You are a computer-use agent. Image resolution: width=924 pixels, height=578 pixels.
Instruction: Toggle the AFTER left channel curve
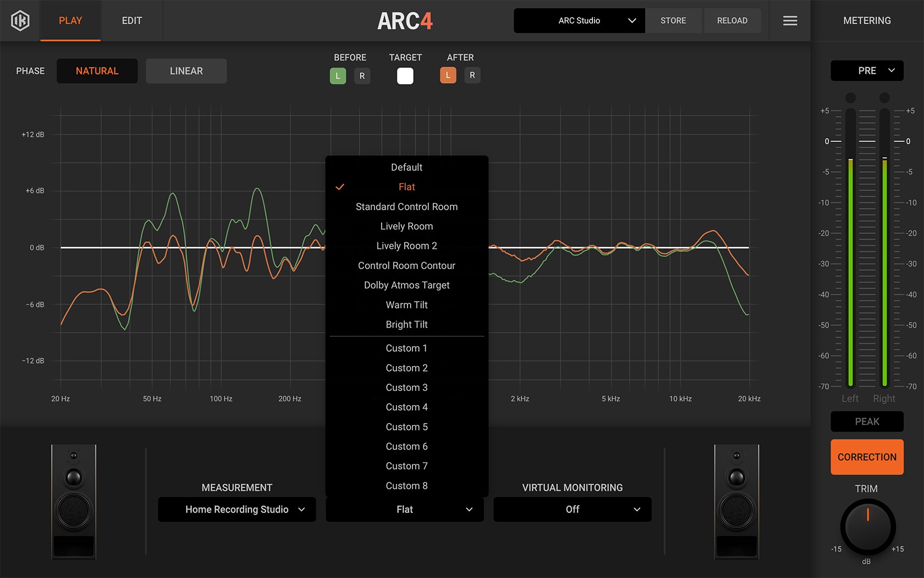tap(448, 75)
